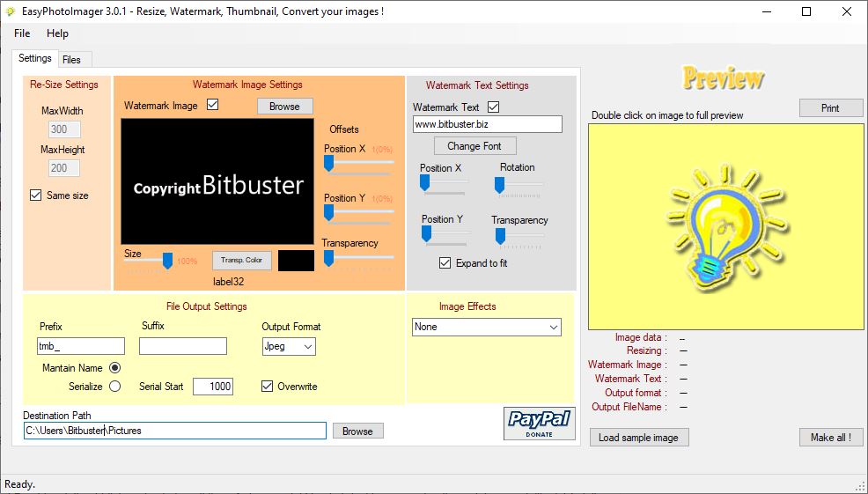Click the PayPal Donate image button
This screenshot has height=494, width=868.
click(x=539, y=424)
